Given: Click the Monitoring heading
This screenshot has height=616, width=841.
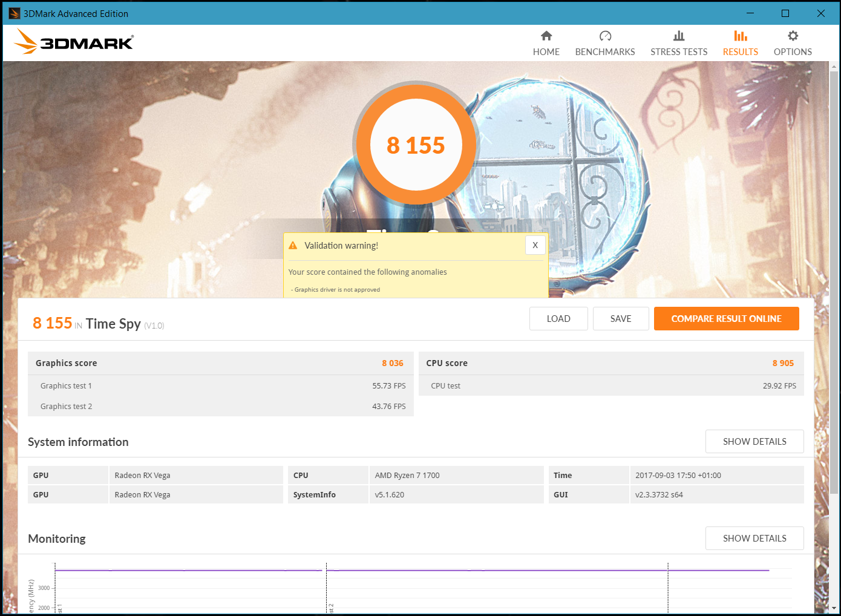Looking at the screenshot, I should tap(57, 539).
